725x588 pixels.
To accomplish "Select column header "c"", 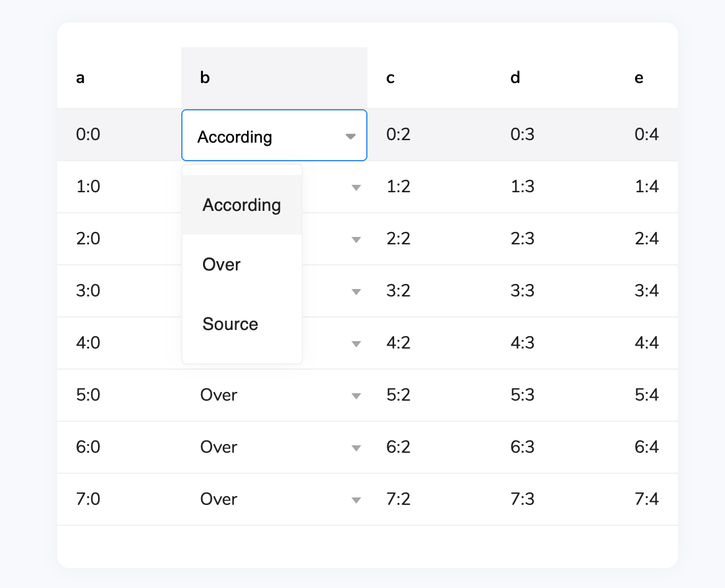I will 390,78.
